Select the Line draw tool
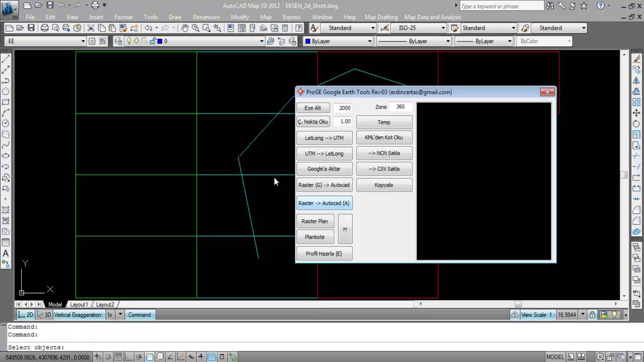644x362 pixels. (6, 59)
